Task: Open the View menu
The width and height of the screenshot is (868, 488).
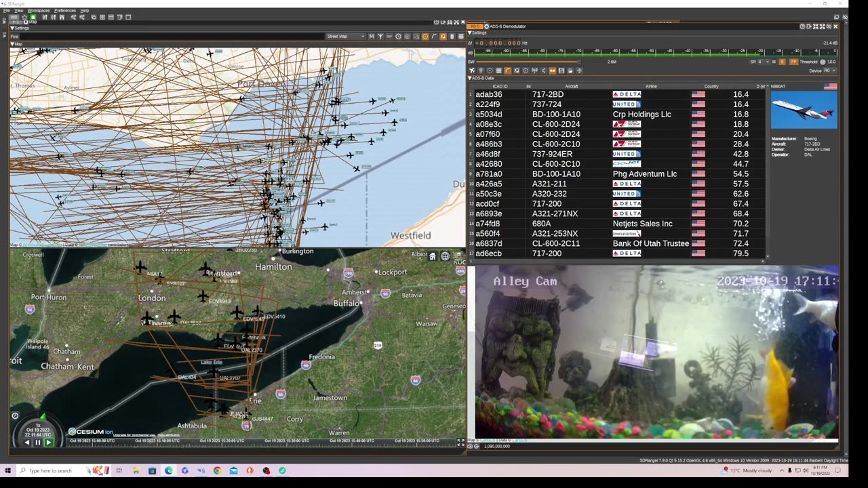Action: 19,11
